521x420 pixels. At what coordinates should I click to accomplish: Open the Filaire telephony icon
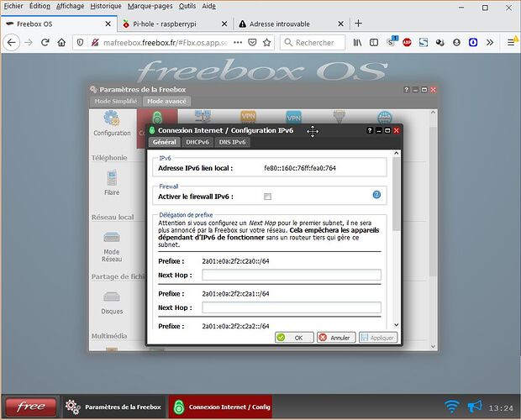pos(112,182)
